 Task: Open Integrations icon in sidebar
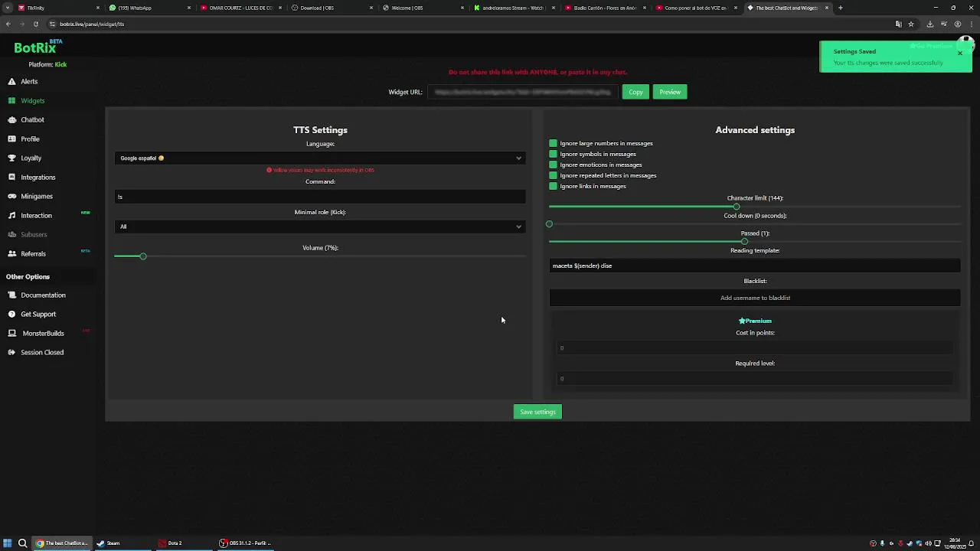(x=12, y=177)
